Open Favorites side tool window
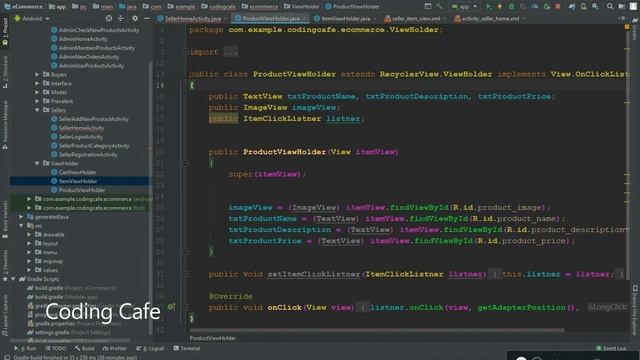 [5, 265]
